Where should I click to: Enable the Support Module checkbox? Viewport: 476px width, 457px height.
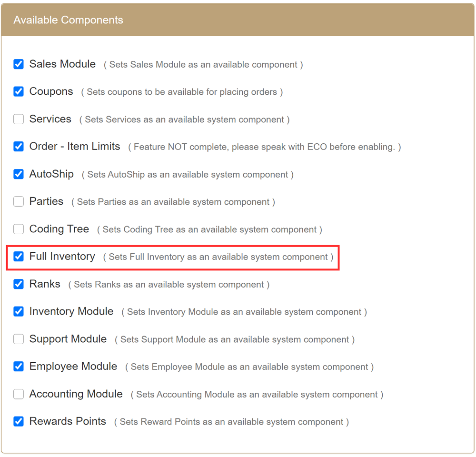19,339
